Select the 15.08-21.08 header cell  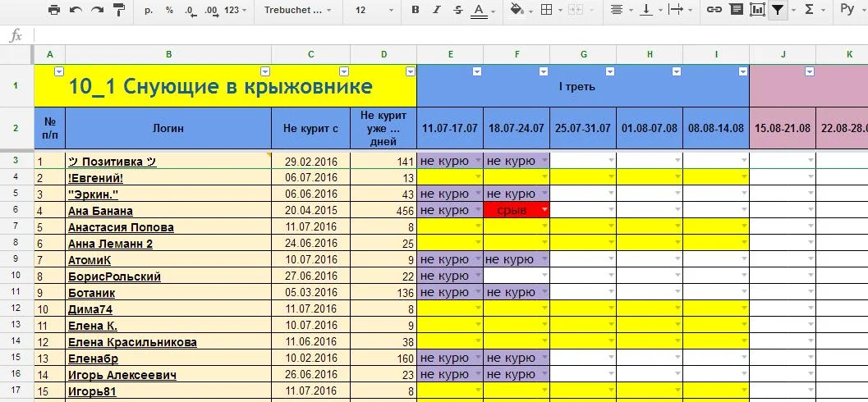[783, 128]
